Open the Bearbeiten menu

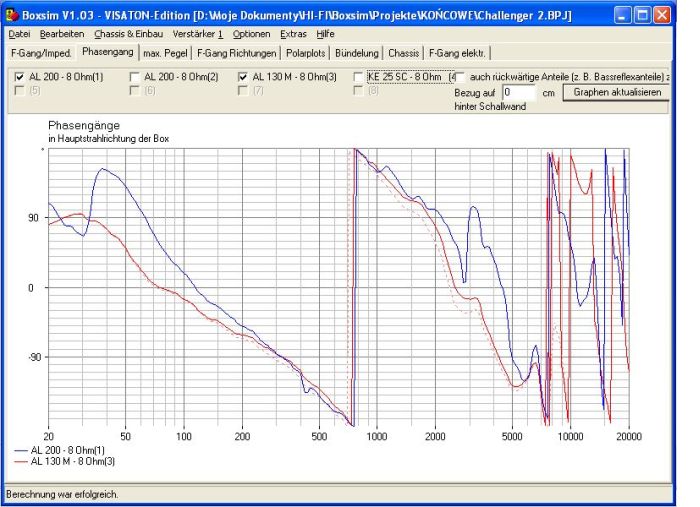(x=62, y=34)
